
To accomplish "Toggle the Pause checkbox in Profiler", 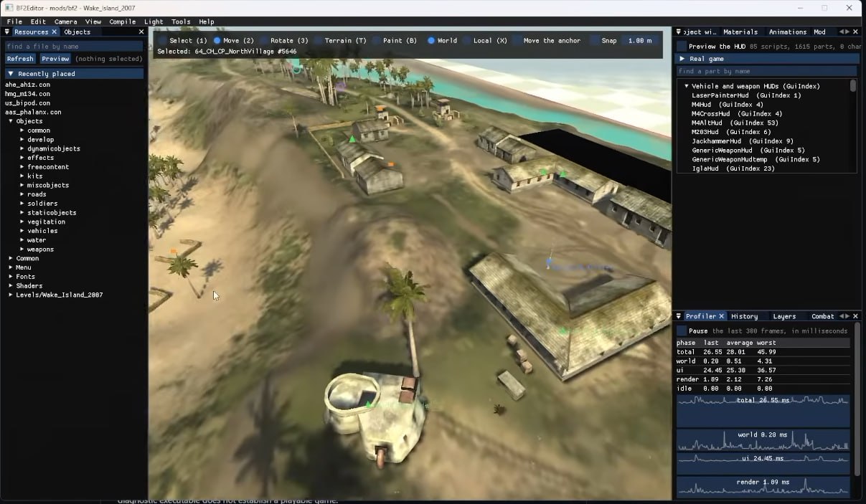I will pos(682,331).
